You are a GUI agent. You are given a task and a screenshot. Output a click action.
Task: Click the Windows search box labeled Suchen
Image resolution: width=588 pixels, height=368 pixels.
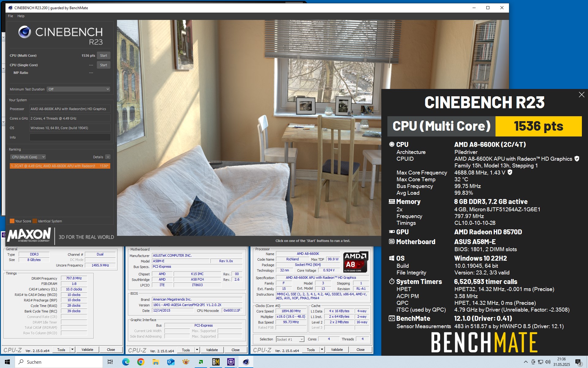(x=59, y=362)
